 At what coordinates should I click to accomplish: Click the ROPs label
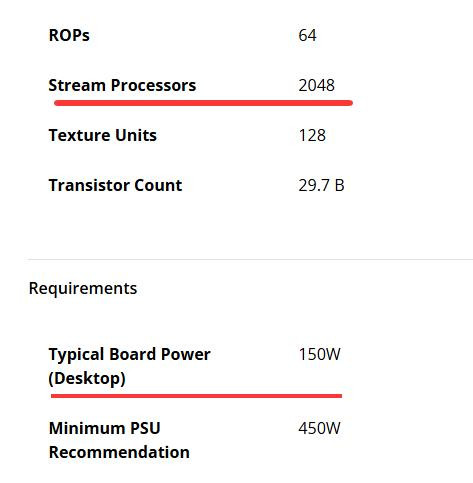(69, 35)
